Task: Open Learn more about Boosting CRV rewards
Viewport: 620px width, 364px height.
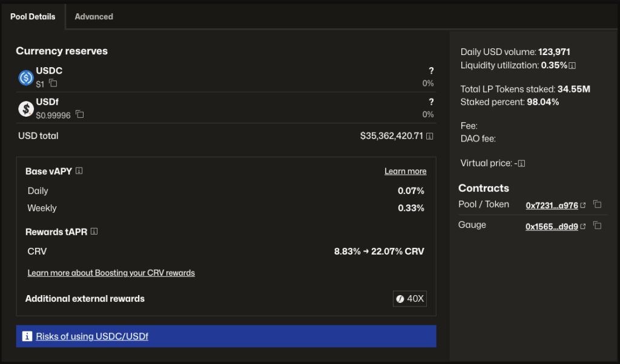Action: click(x=111, y=273)
